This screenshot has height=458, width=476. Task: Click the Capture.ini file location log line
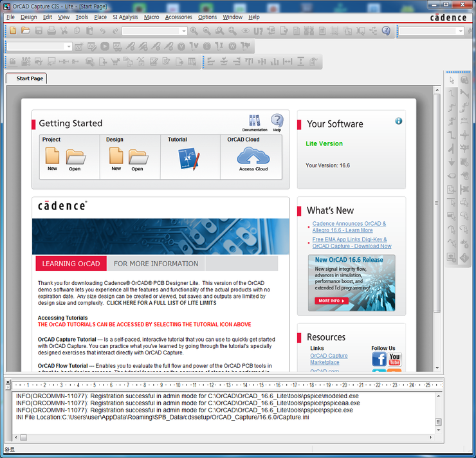(x=162, y=417)
